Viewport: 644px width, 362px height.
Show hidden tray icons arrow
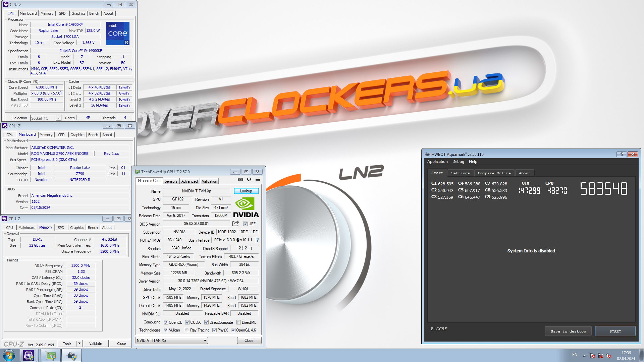(584, 356)
